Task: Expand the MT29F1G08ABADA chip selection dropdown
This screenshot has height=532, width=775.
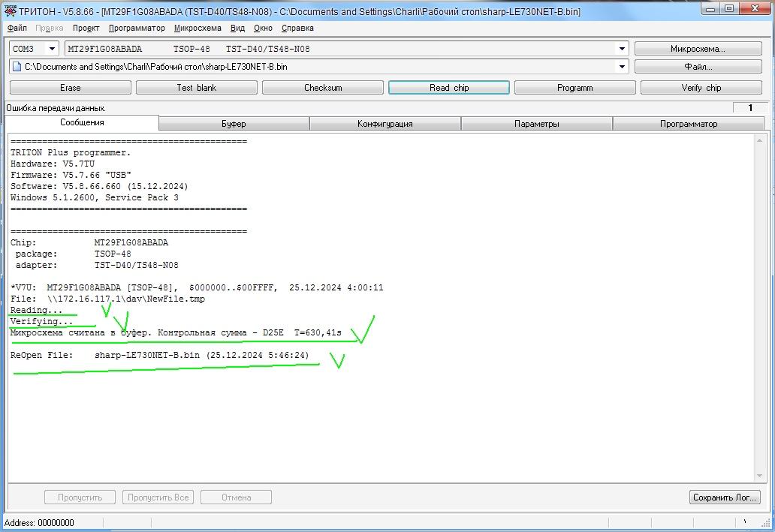Action: coord(622,49)
